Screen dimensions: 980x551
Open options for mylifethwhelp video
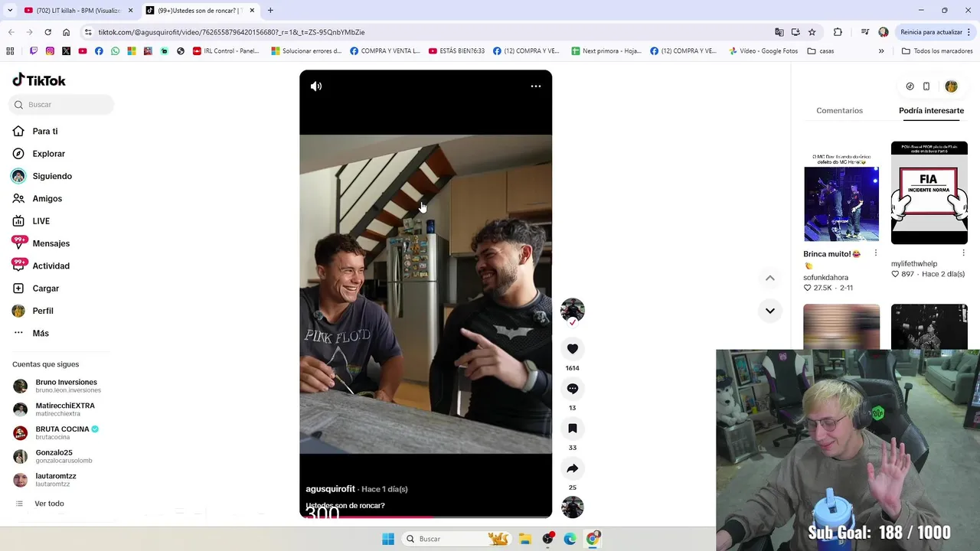(963, 253)
